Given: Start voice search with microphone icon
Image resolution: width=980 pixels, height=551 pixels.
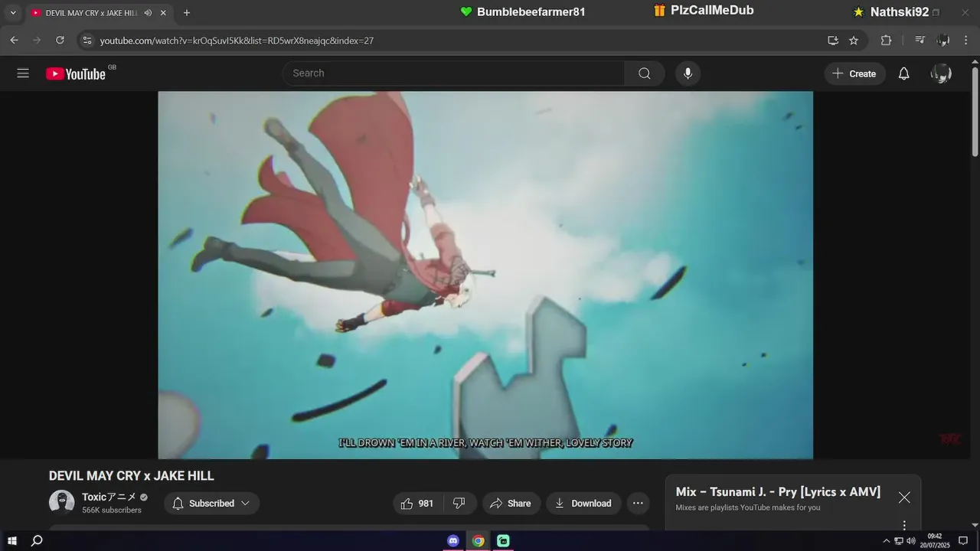Looking at the screenshot, I should (x=688, y=73).
